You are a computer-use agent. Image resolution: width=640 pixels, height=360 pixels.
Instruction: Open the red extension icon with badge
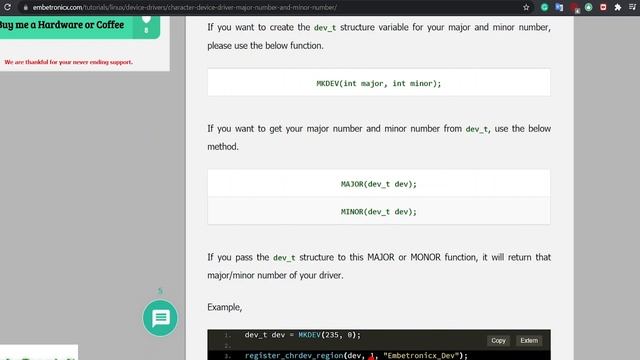[574, 8]
